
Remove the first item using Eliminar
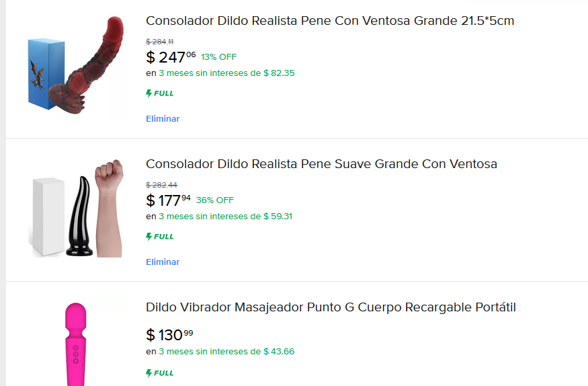(x=163, y=119)
